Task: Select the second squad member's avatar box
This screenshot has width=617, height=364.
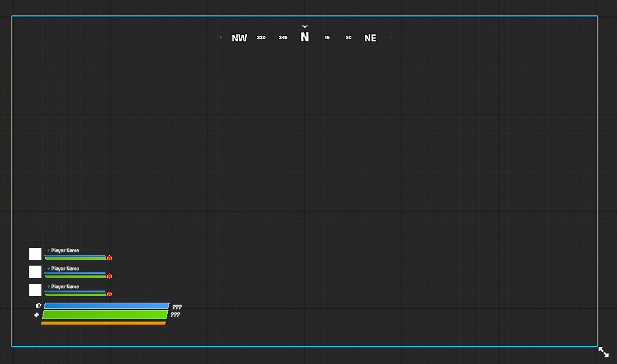Action: (x=35, y=272)
